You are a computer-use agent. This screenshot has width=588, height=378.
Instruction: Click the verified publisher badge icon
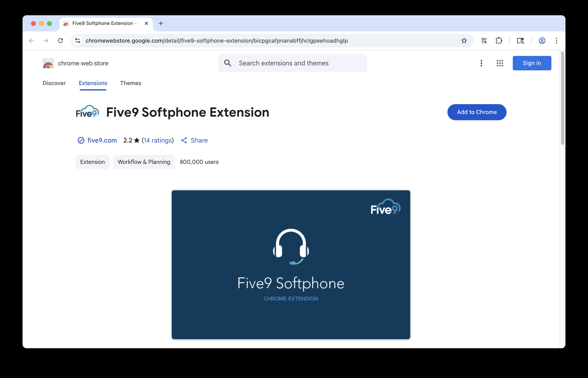click(81, 140)
